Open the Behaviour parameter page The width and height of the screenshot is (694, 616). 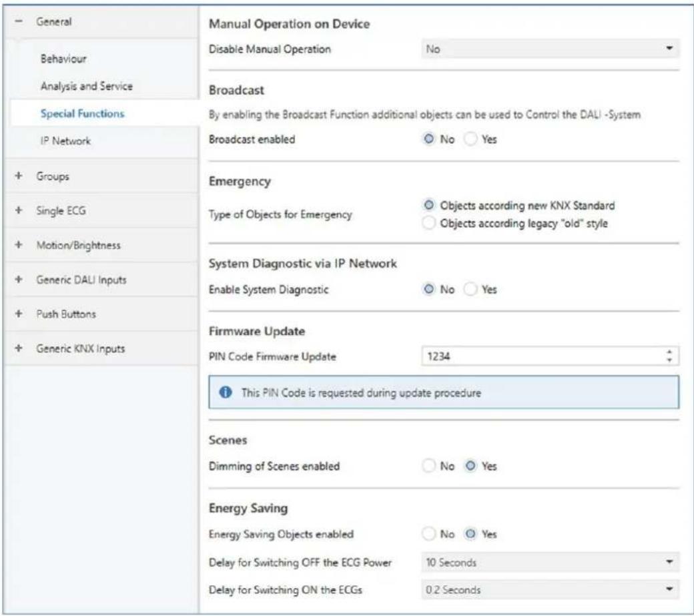63,59
